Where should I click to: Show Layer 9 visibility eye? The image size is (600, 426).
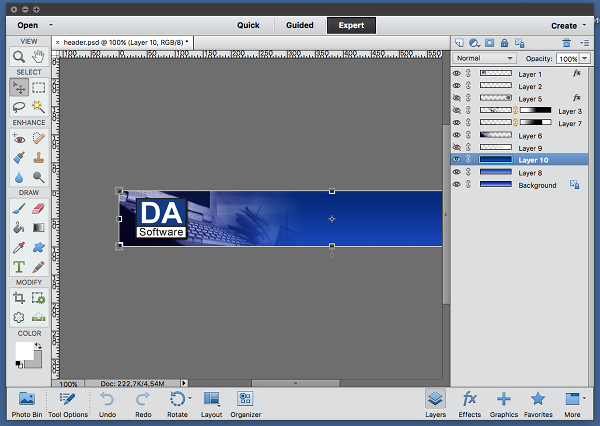click(457, 147)
